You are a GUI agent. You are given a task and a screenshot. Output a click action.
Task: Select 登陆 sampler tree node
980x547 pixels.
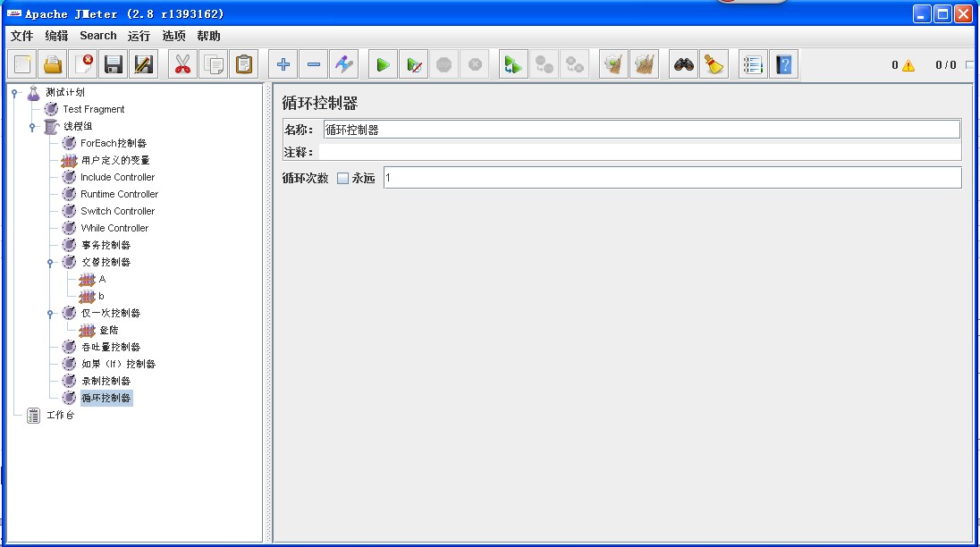(109, 331)
